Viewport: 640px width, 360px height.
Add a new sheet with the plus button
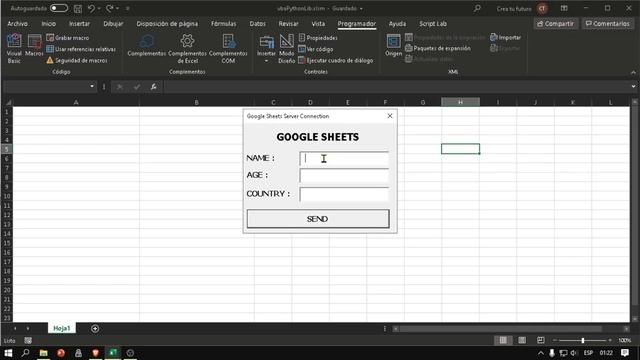[x=95, y=329]
